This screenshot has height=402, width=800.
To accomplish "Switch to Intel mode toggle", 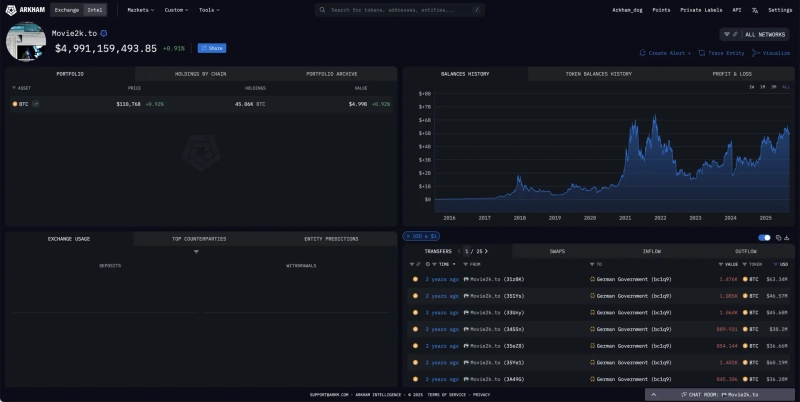I will point(94,10).
